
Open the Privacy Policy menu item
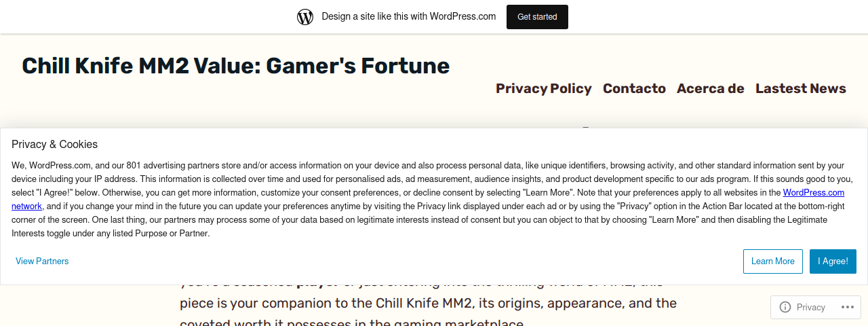coord(544,88)
